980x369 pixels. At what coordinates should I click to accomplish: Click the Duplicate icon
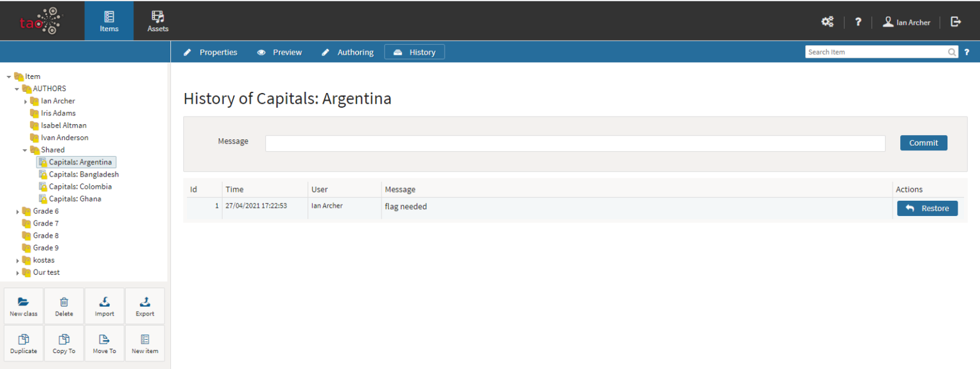(24, 340)
